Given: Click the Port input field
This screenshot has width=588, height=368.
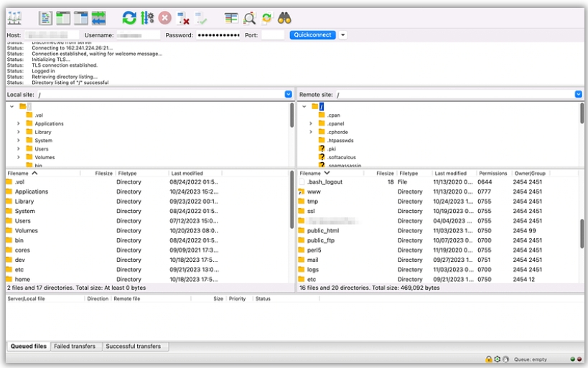Looking at the screenshot, I should point(273,34).
